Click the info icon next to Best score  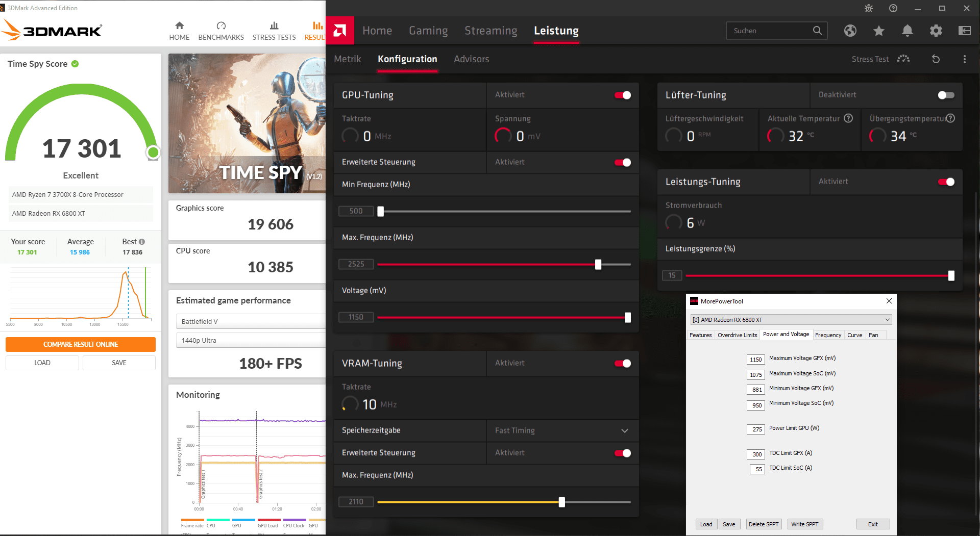pyautogui.click(x=142, y=242)
